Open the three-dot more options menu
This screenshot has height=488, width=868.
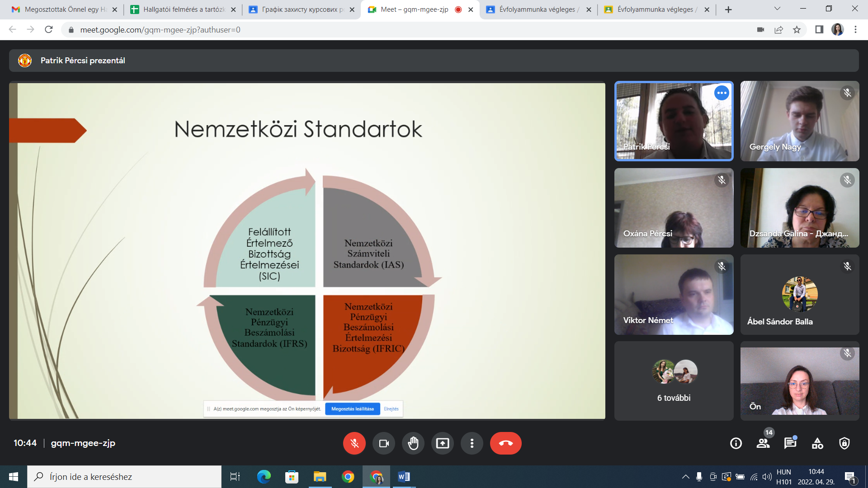pyautogui.click(x=472, y=443)
